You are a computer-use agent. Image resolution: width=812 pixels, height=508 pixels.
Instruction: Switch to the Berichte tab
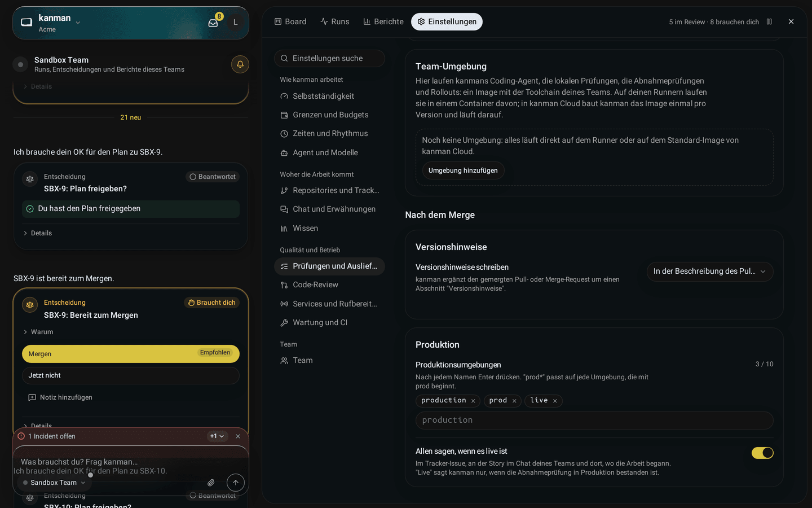pos(383,21)
